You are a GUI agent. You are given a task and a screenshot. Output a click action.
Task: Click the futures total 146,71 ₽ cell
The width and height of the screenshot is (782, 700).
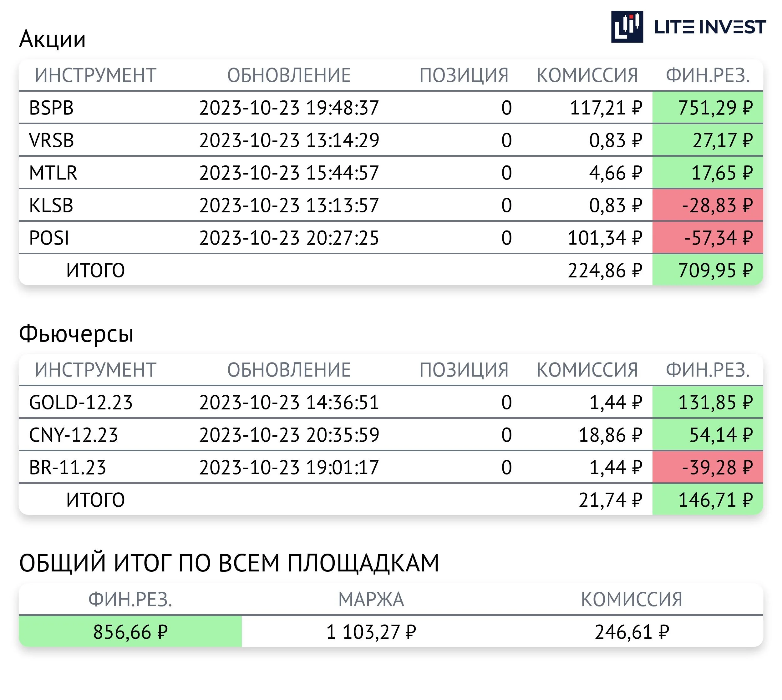coord(707,499)
